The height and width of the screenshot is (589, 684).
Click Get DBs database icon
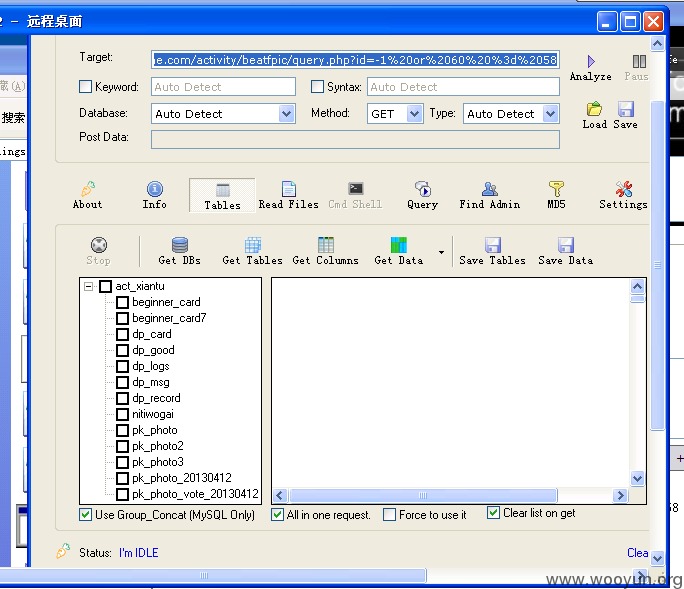[x=180, y=245]
